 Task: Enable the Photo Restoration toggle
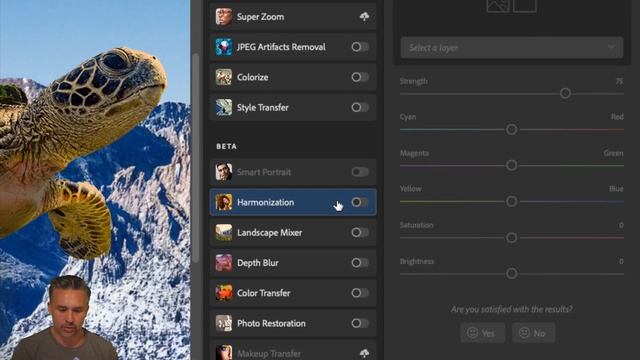point(360,323)
